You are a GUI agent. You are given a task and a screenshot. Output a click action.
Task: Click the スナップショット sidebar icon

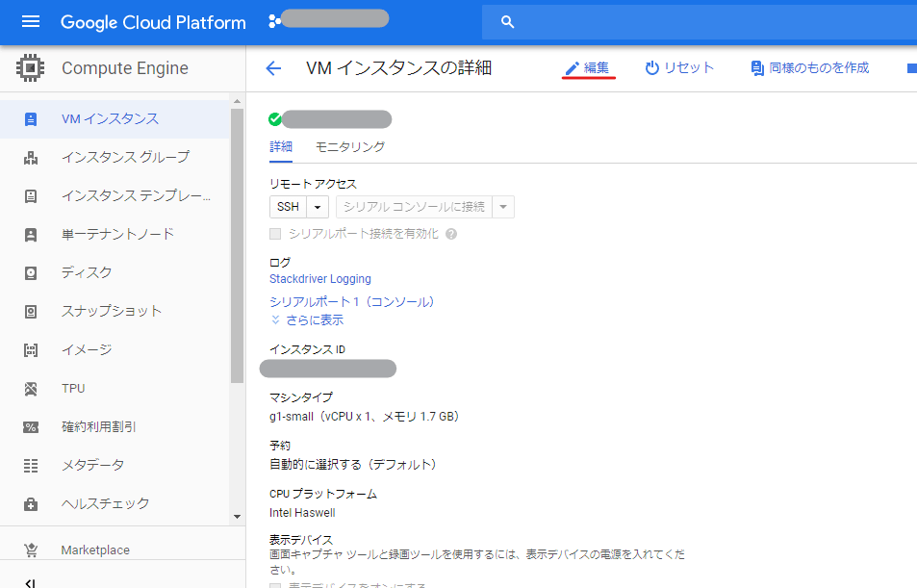31,312
